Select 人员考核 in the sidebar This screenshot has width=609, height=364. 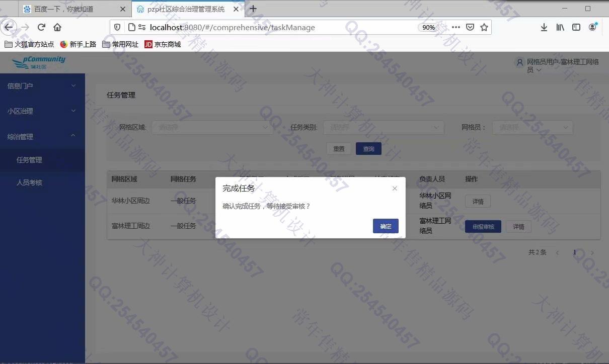[x=42, y=183]
